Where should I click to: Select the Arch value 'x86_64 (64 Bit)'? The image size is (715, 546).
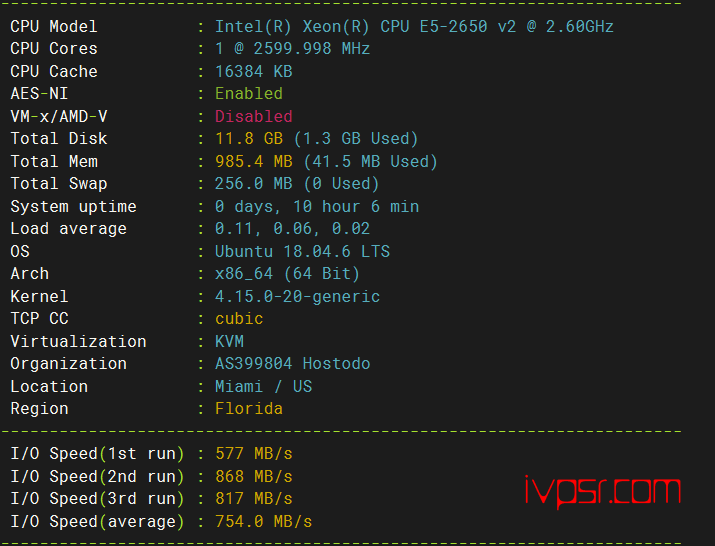(287, 274)
